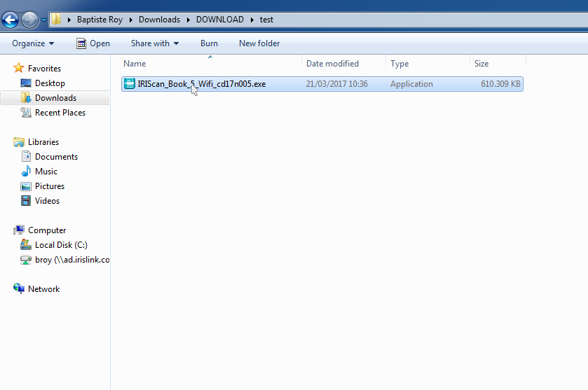Screen dimensions: 588x390
Task: Open Recent Places in sidebar
Action: [60, 113]
